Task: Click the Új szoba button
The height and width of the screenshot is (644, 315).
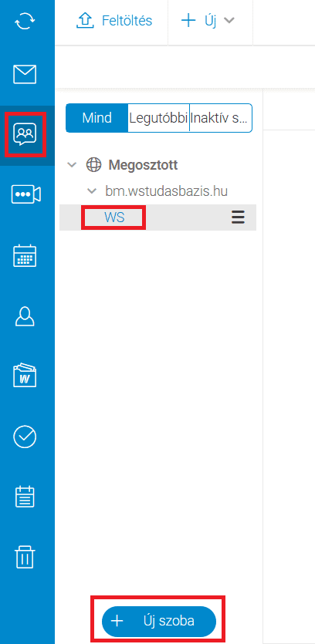Action: pos(159,621)
